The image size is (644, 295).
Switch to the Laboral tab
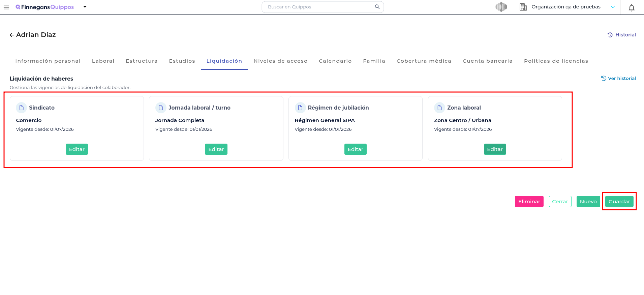click(103, 61)
